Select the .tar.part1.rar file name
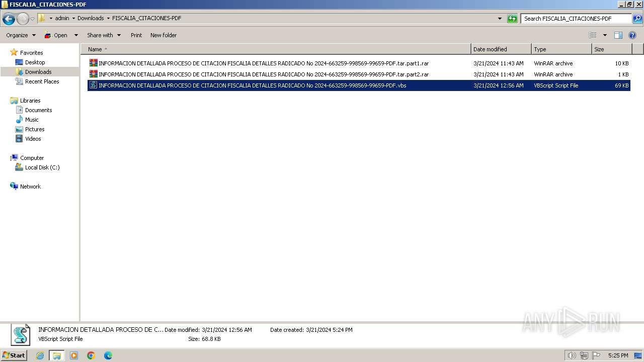Image resolution: width=644 pixels, height=362 pixels. pyautogui.click(x=264, y=63)
